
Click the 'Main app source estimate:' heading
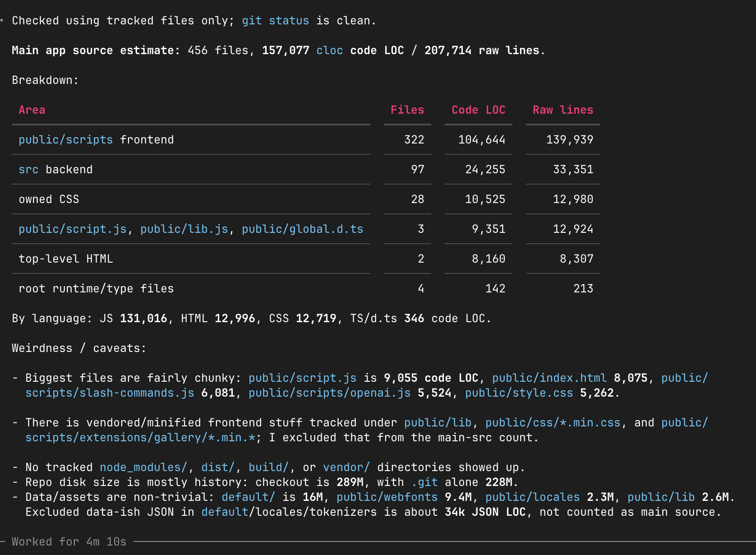(x=96, y=51)
